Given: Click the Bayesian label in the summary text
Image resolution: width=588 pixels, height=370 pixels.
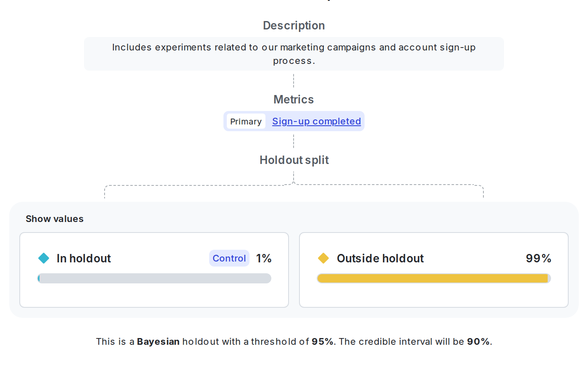Looking at the screenshot, I should [158, 341].
